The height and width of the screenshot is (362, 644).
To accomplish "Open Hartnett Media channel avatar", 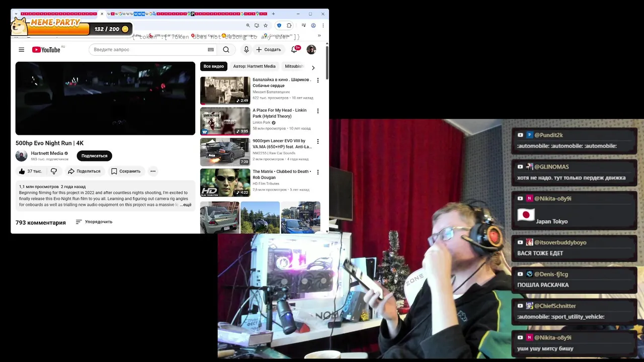I will 21,156.
